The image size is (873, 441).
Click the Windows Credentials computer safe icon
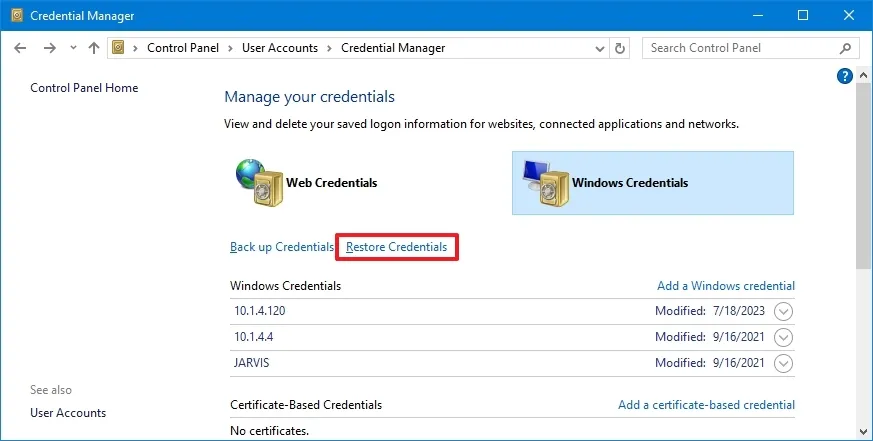coord(546,183)
